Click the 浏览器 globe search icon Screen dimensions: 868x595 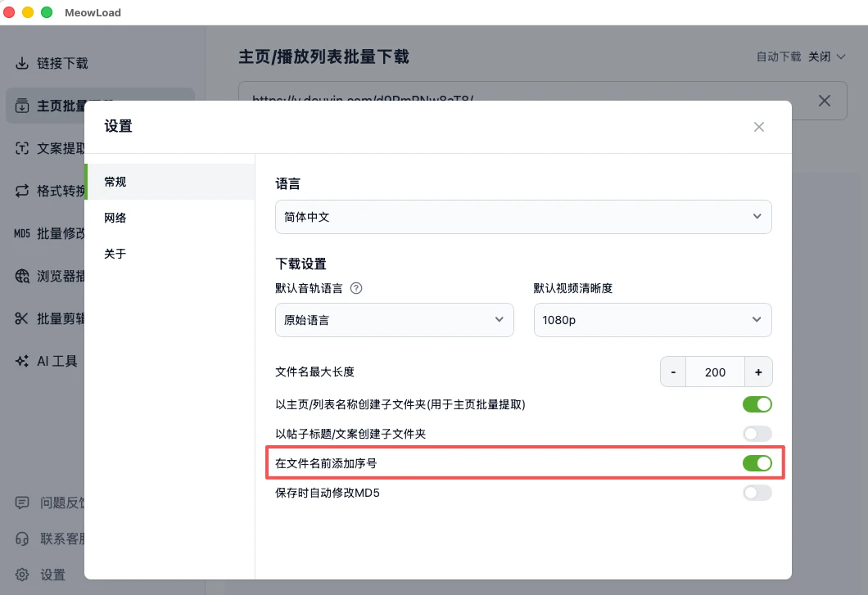22,276
